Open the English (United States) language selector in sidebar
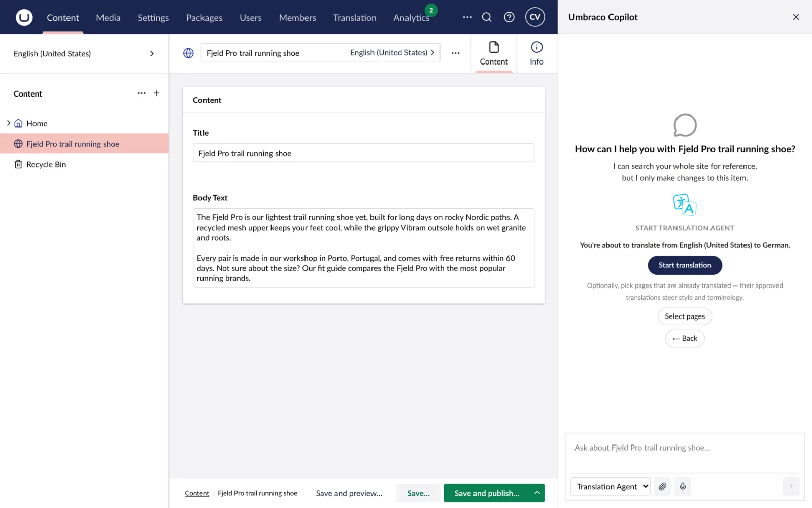The width and height of the screenshot is (812, 508). click(84, 54)
